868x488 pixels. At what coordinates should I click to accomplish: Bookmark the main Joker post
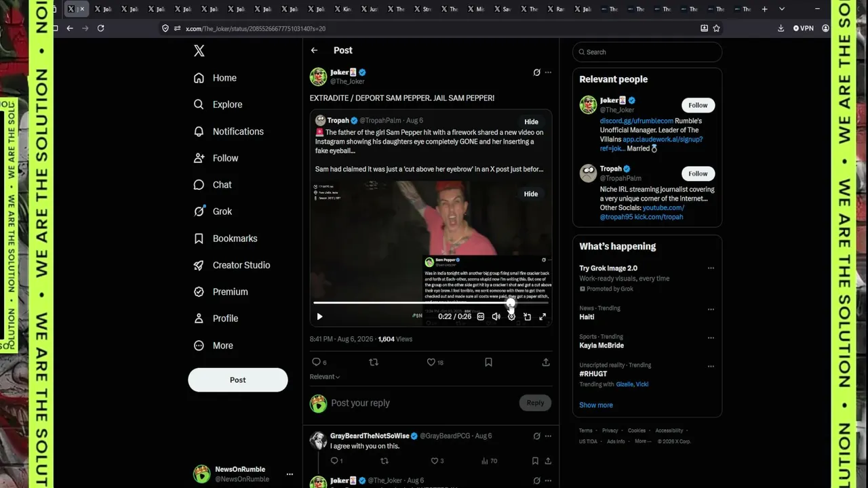(x=488, y=362)
